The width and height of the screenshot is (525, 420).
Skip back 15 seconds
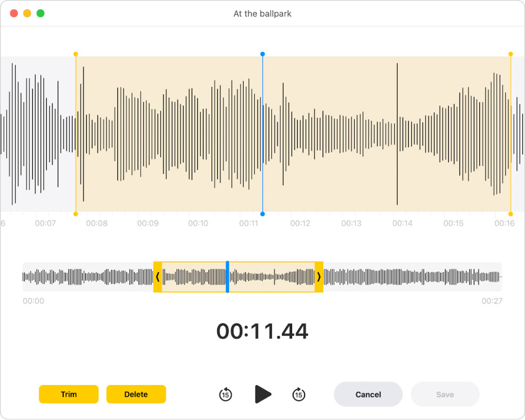coord(225,395)
